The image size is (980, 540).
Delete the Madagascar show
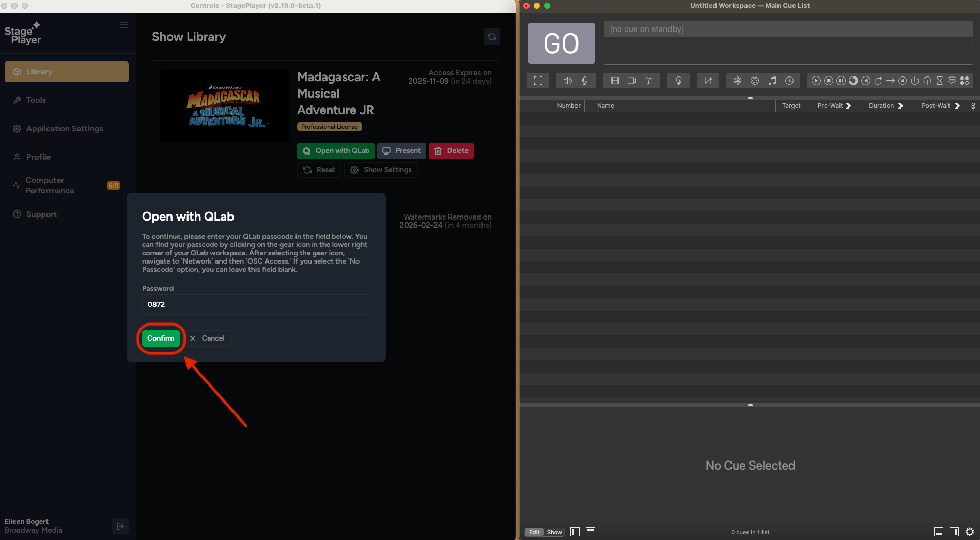452,151
